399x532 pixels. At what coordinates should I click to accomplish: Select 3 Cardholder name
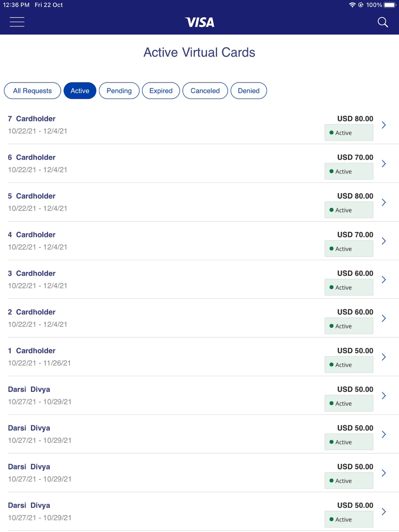click(x=32, y=273)
